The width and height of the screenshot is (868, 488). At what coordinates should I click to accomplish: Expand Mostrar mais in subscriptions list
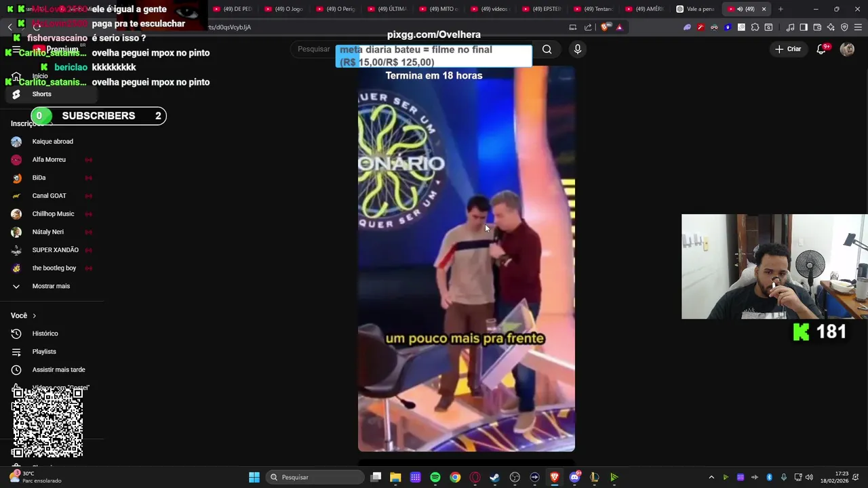pyautogui.click(x=52, y=286)
